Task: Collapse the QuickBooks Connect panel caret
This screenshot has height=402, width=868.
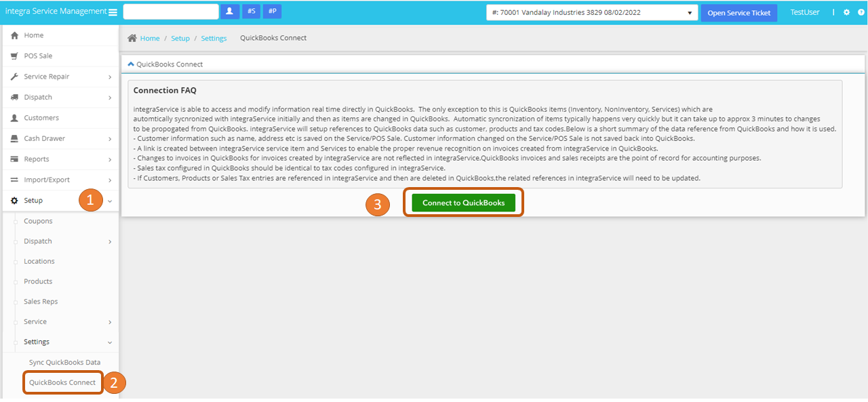Action: [131, 64]
